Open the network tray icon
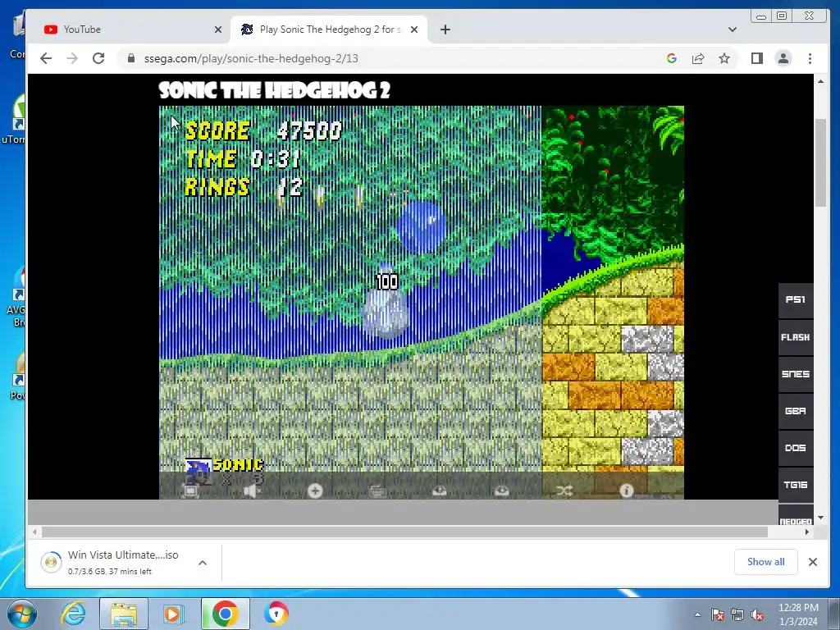 tap(737, 614)
